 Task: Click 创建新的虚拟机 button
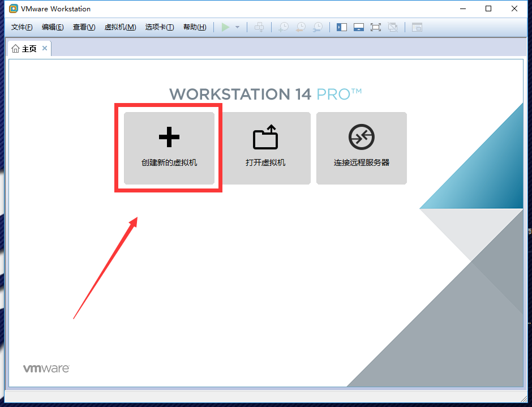169,148
